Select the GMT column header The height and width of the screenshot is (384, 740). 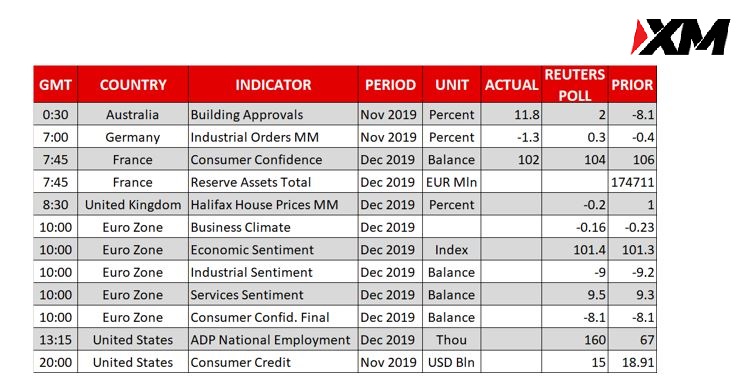point(55,84)
